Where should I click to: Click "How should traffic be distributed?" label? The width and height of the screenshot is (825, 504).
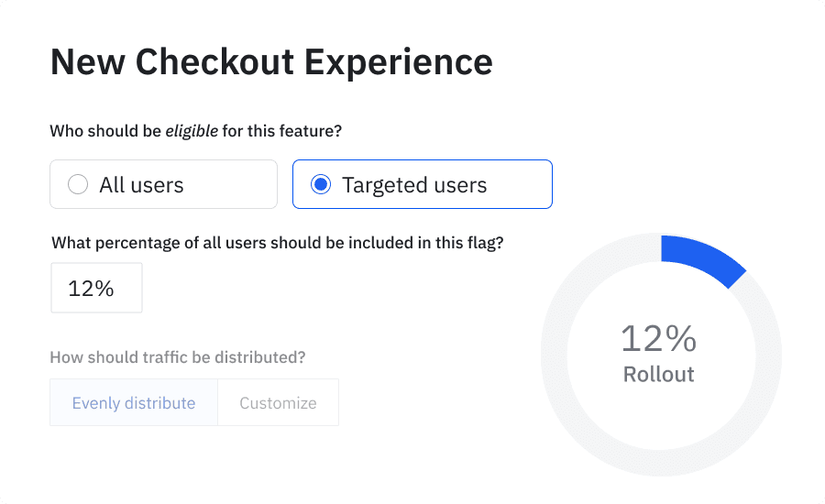tap(178, 357)
